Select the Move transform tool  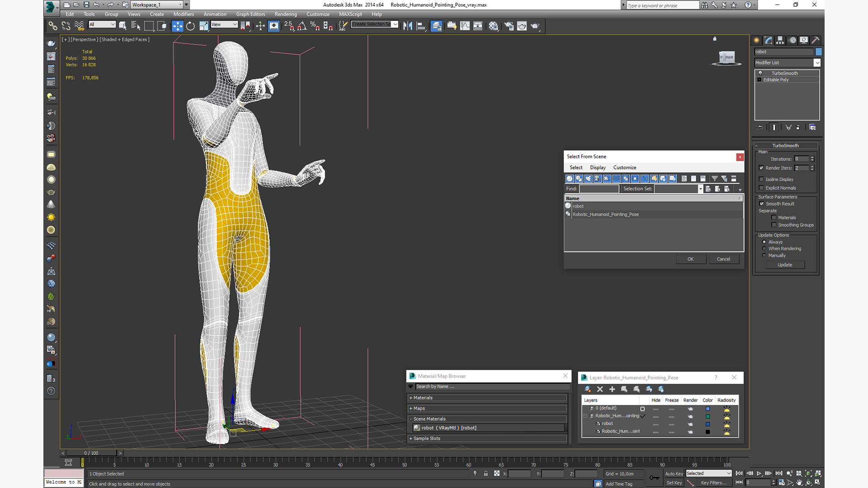(177, 26)
